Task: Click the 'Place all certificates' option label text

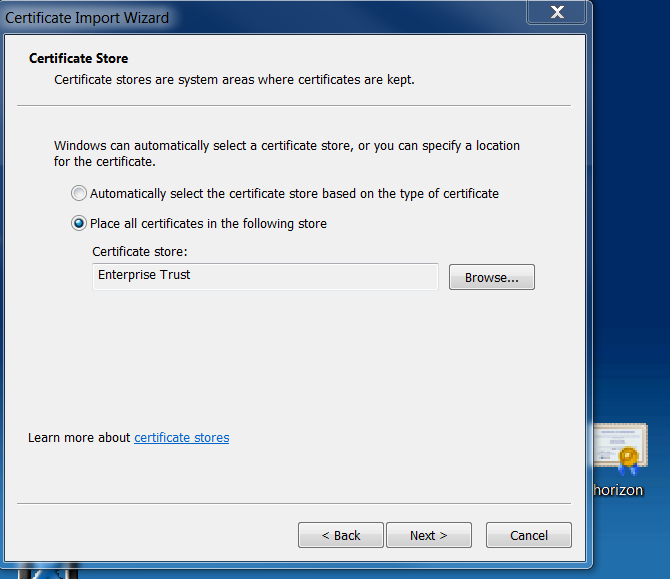Action: (208, 223)
